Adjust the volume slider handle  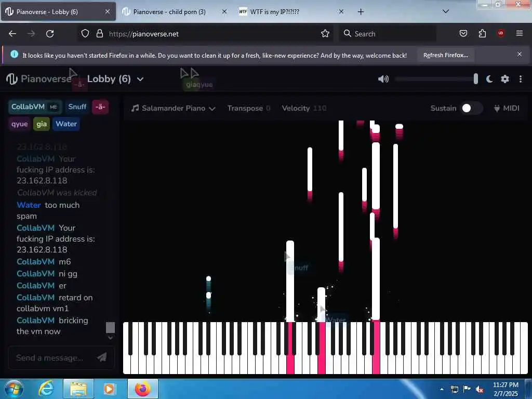[x=476, y=79]
